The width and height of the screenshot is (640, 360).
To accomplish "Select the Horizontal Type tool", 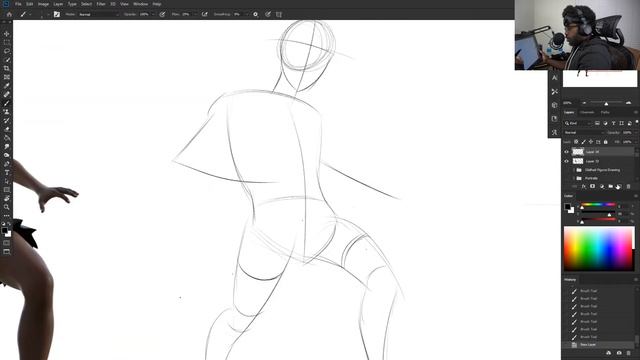I will pyautogui.click(x=7, y=172).
